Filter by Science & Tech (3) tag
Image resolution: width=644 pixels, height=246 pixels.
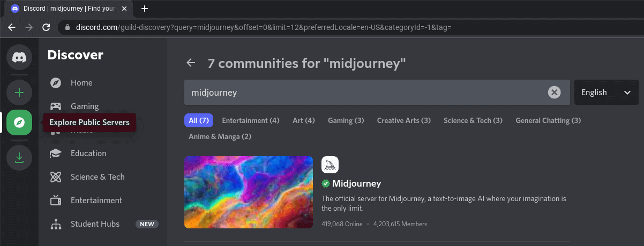tap(473, 120)
